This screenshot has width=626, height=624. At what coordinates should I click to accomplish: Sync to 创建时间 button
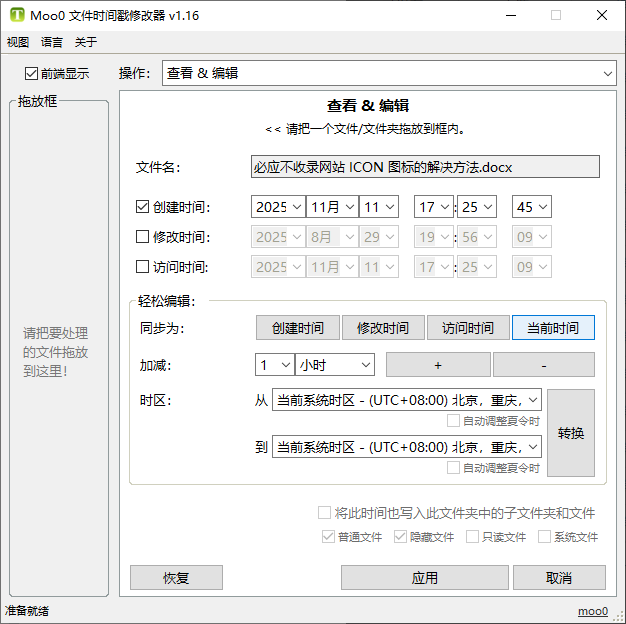[x=298, y=328]
